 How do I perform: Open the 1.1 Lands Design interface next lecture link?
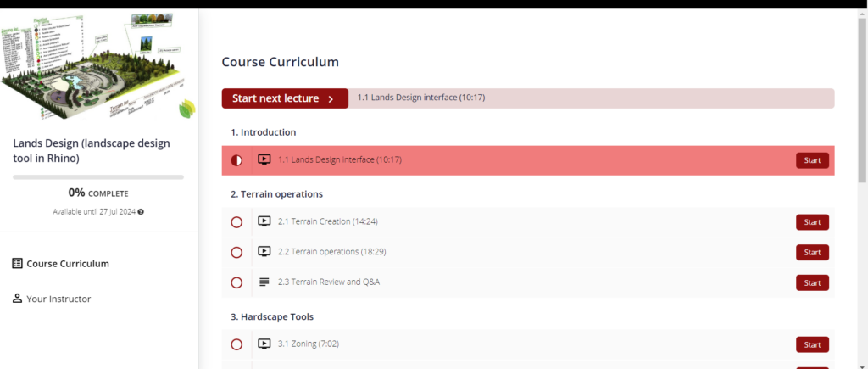click(x=421, y=98)
